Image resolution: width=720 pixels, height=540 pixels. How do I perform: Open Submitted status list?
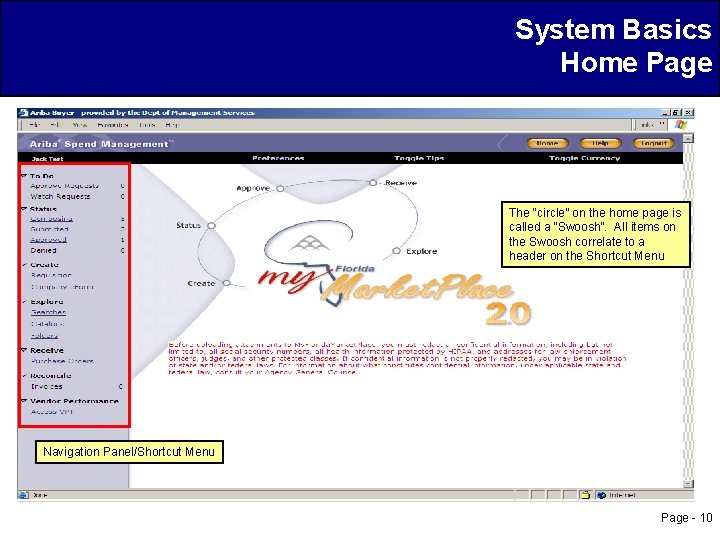click(50, 229)
